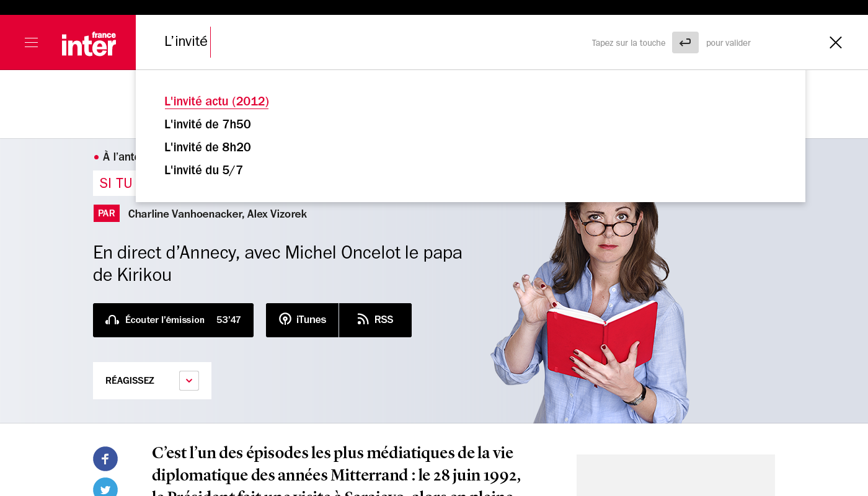The height and width of the screenshot is (496, 868).
Task: Click the headphones icon to listen
Action: pyautogui.click(x=112, y=320)
